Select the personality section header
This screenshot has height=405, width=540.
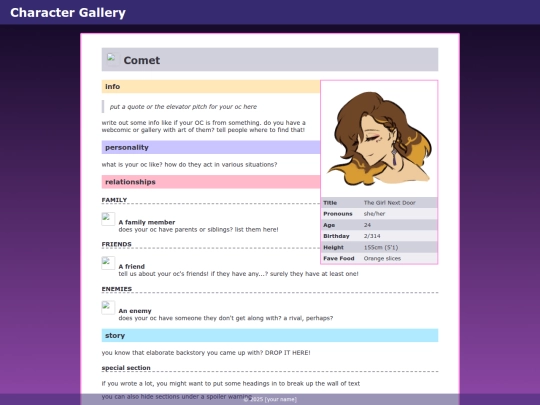[211, 147]
